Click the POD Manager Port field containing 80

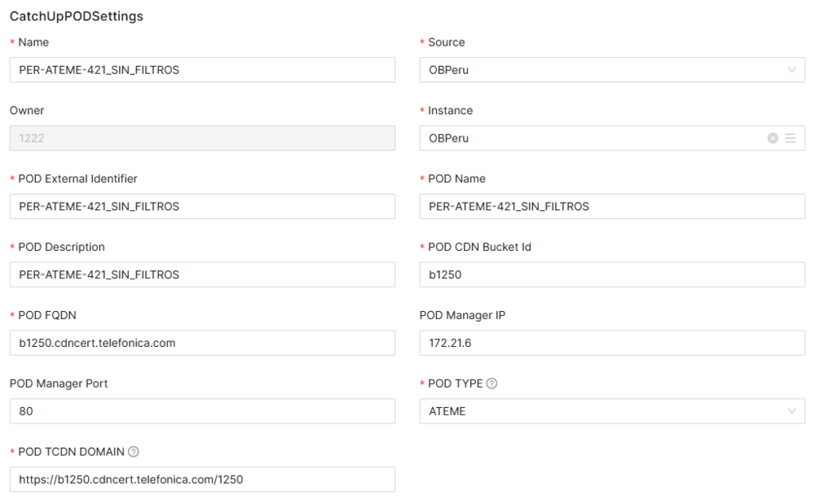[x=202, y=411]
